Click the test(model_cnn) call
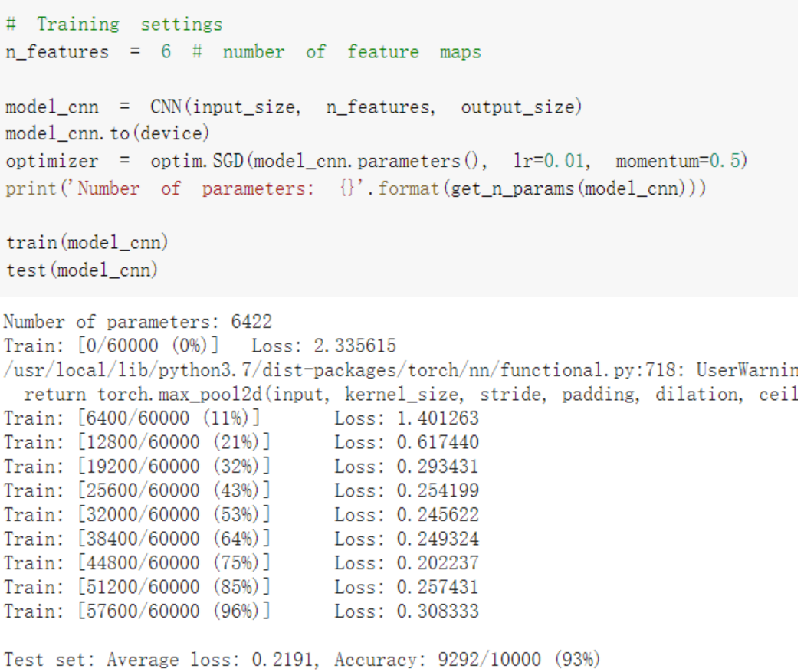 (x=81, y=270)
